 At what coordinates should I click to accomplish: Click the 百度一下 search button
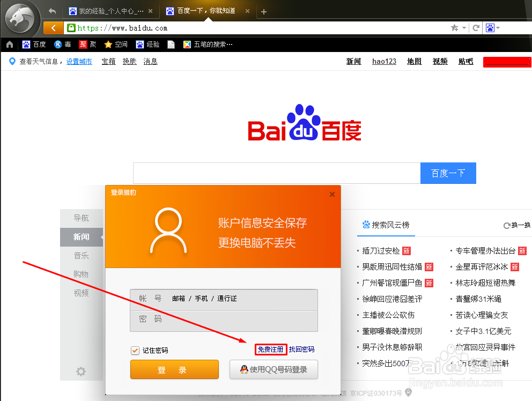(448, 173)
